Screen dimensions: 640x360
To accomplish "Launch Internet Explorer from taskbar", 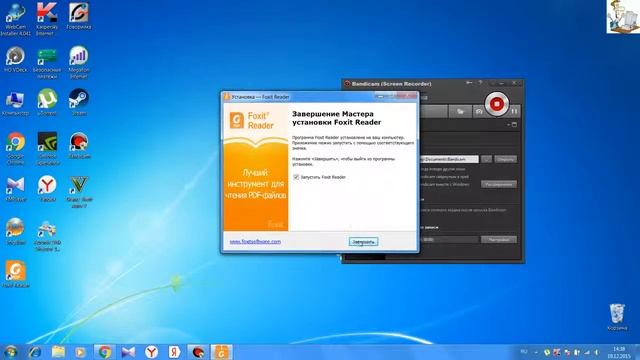I will pos(35,352).
